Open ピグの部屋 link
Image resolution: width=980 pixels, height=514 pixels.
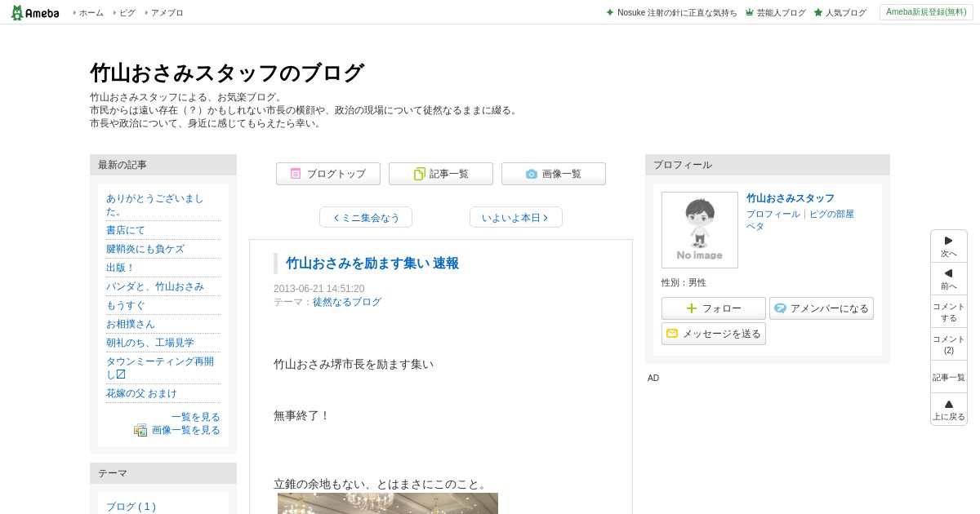(x=831, y=214)
